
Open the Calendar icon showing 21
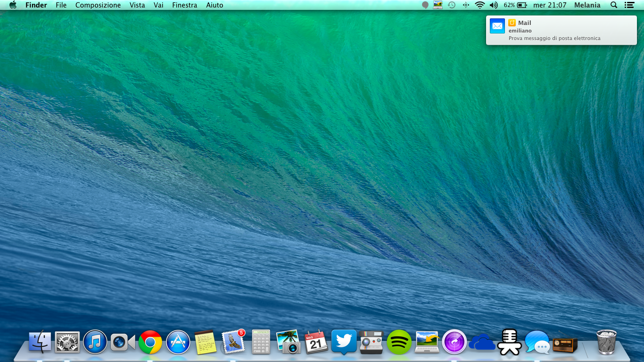coord(316,342)
